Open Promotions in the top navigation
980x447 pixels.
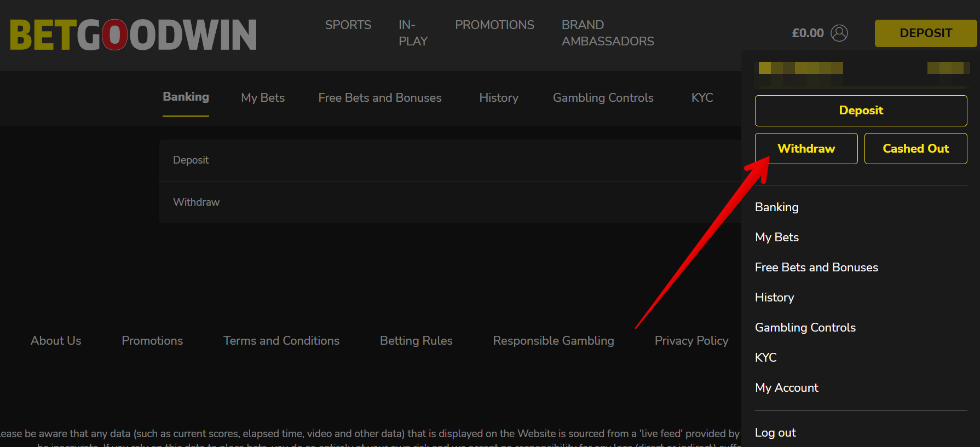pyautogui.click(x=494, y=25)
